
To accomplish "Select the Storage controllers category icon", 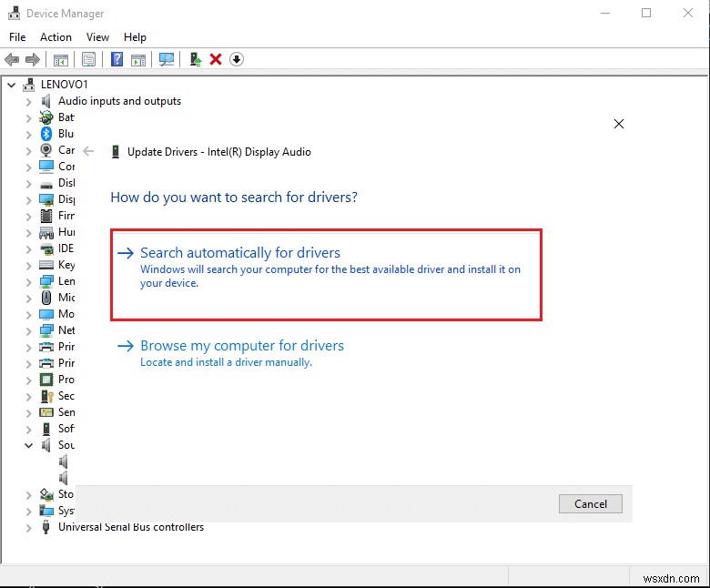I will coord(46,494).
